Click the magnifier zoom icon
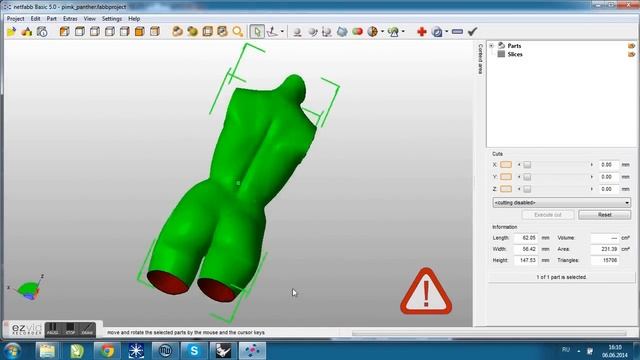The image size is (640, 360). [238, 31]
